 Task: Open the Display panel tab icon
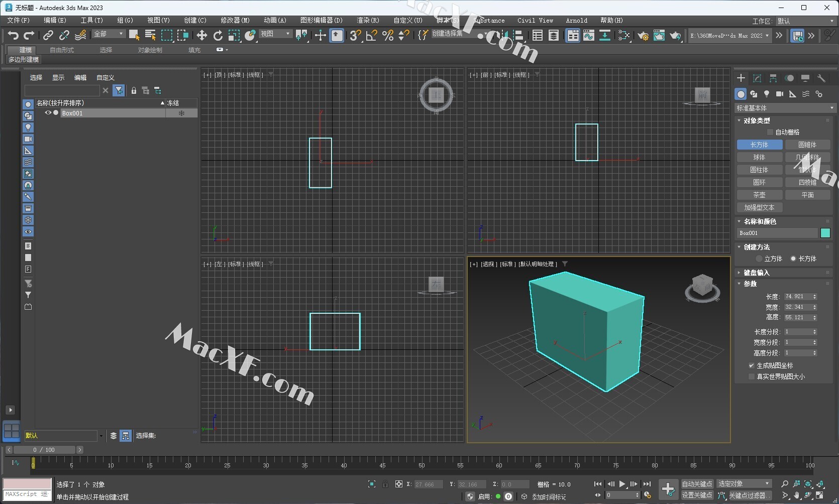(x=805, y=78)
